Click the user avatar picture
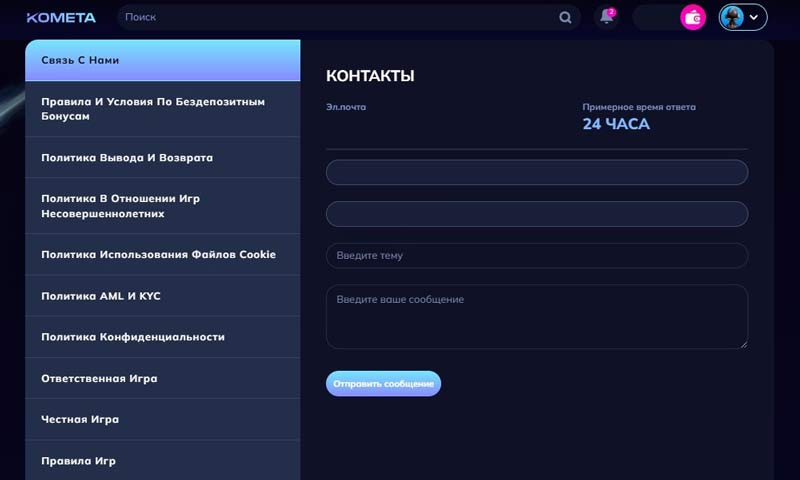 (x=732, y=17)
